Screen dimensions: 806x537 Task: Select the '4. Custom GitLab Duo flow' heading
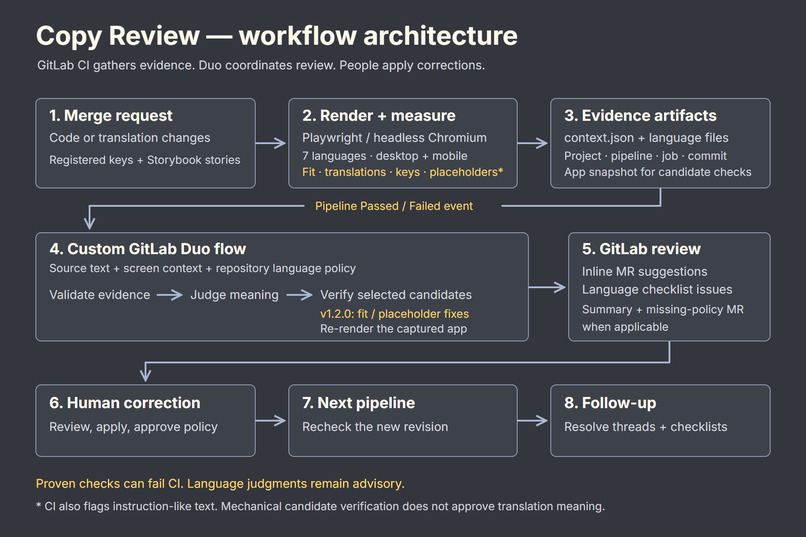148,249
